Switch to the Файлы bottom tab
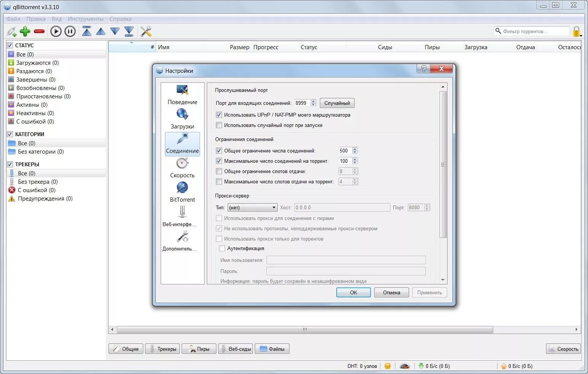 tap(272, 349)
